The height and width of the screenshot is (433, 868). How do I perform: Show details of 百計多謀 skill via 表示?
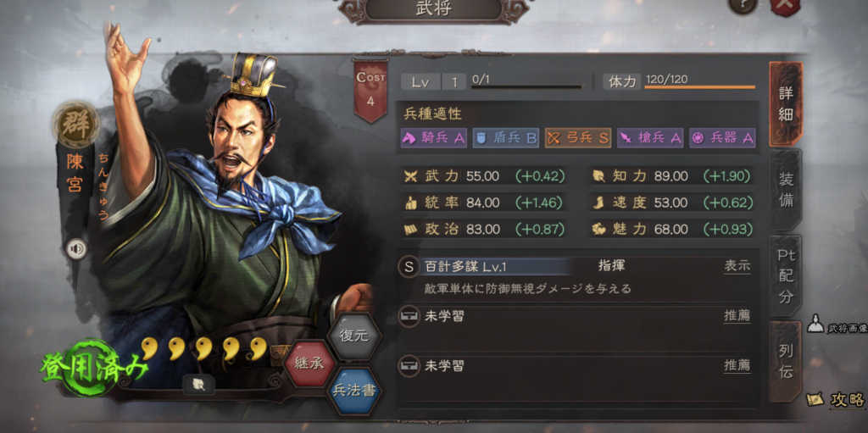(x=737, y=266)
